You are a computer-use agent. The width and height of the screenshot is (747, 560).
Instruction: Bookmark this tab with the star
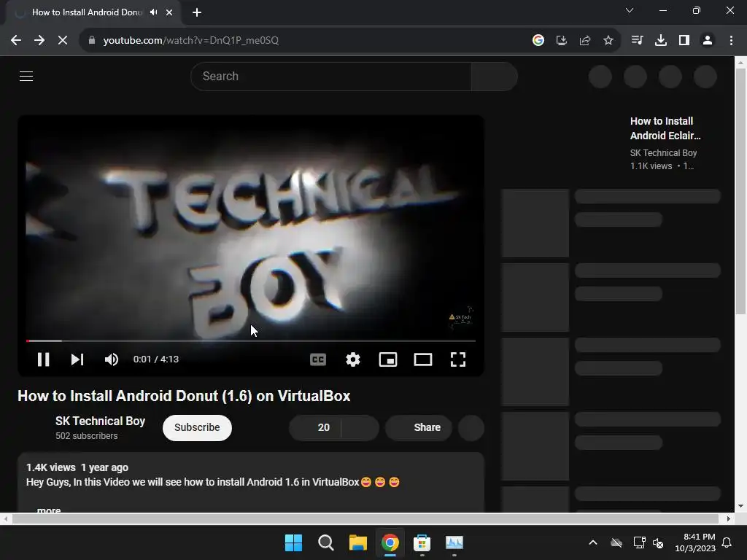point(608,41)
